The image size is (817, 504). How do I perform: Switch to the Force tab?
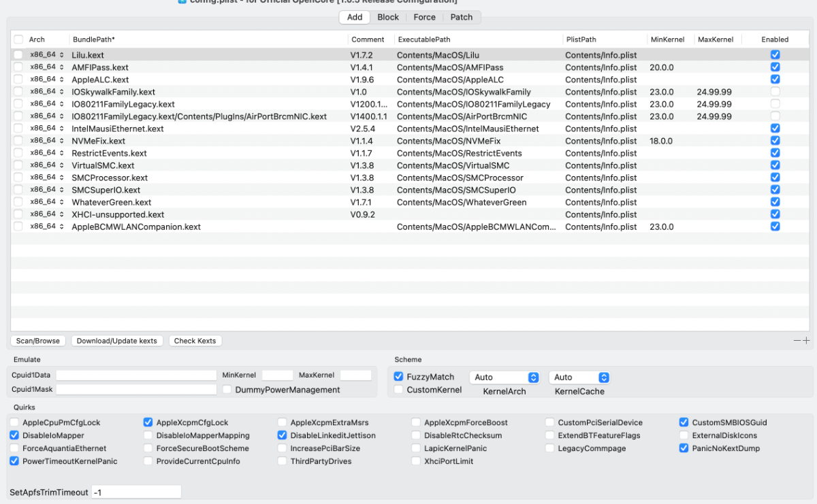tap(425, 17)
